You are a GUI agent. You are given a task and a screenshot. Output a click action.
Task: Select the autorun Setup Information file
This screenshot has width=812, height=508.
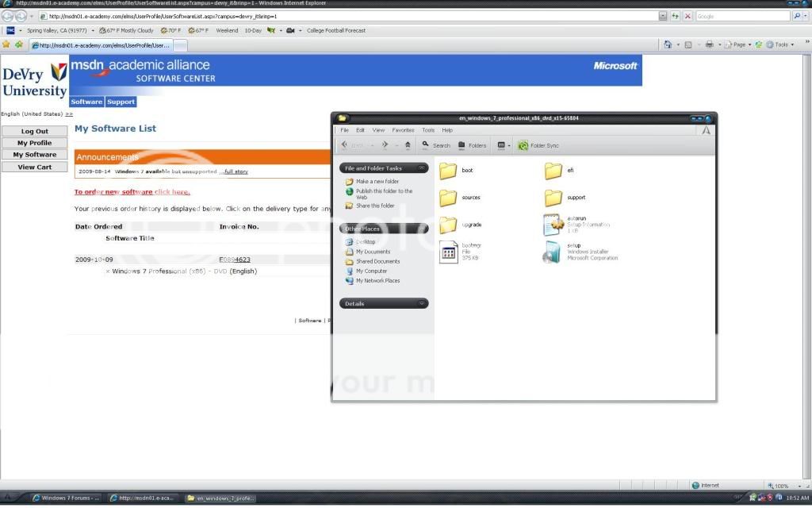pyautogui.click(x=553, y=225)
